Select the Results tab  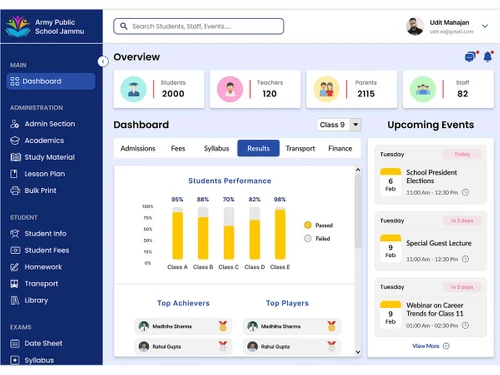(258, 148)
